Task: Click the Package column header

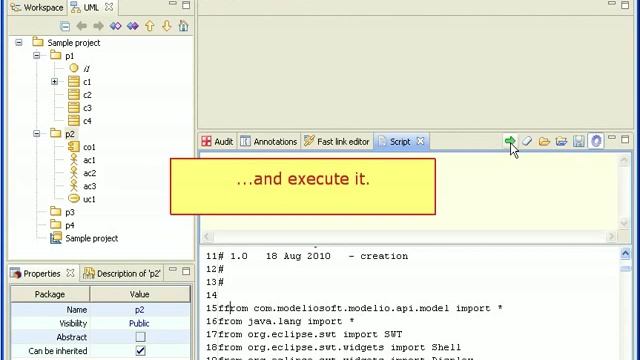Action: 50,294
